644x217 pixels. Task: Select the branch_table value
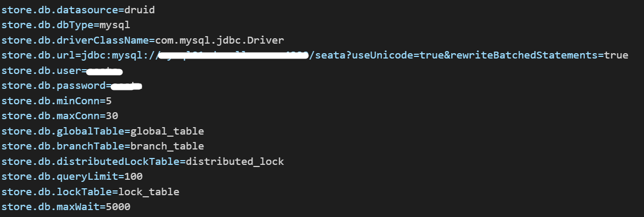pos(167,146)
